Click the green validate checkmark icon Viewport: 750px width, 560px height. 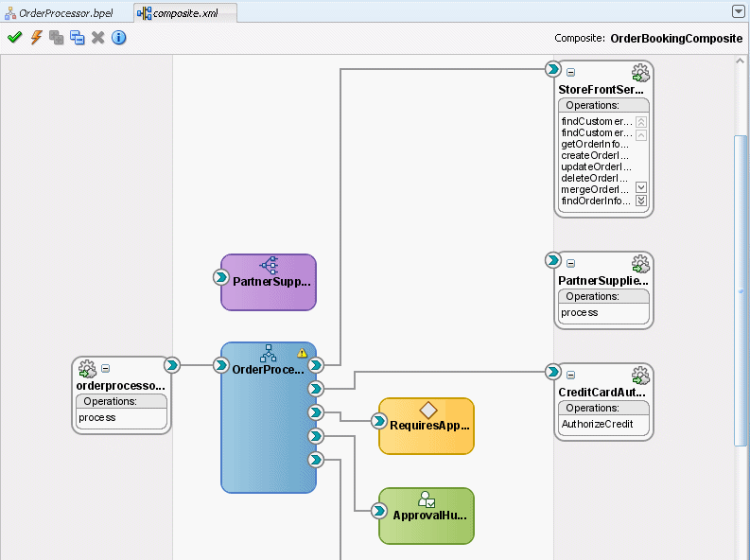point(15,37)
